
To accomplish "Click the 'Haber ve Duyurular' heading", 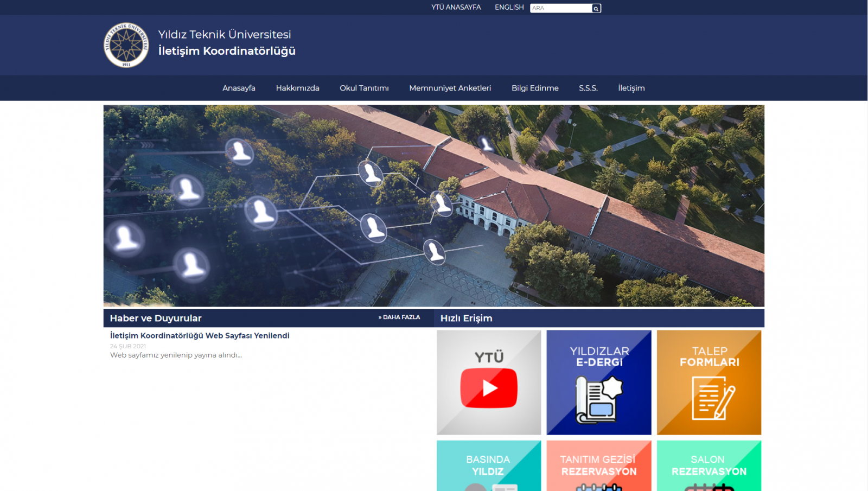I will click(156, 318).
